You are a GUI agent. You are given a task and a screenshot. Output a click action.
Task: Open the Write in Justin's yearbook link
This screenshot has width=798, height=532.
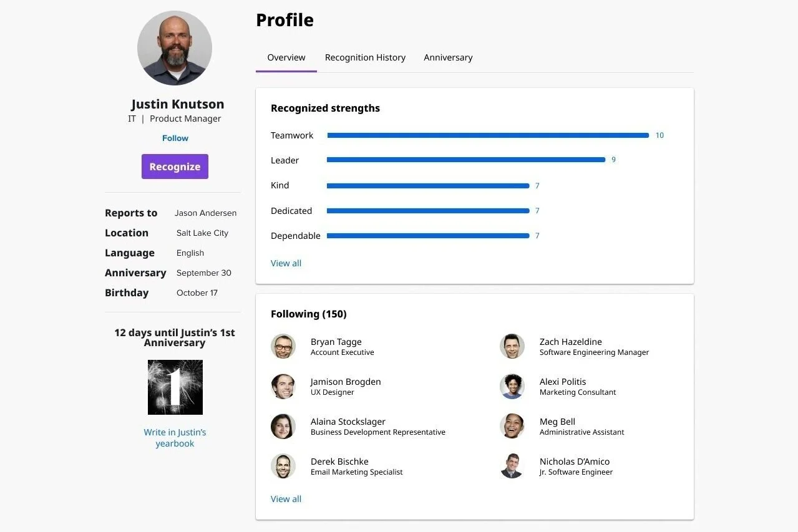click(175, 438)
